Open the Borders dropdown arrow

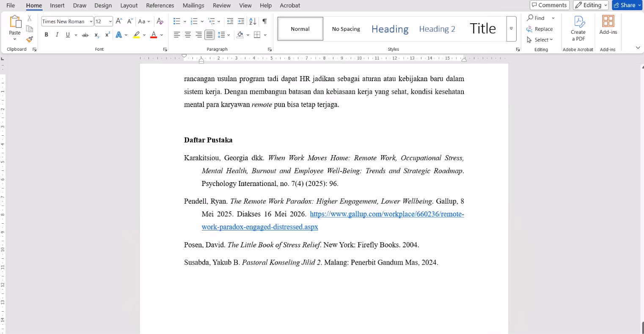265,35
